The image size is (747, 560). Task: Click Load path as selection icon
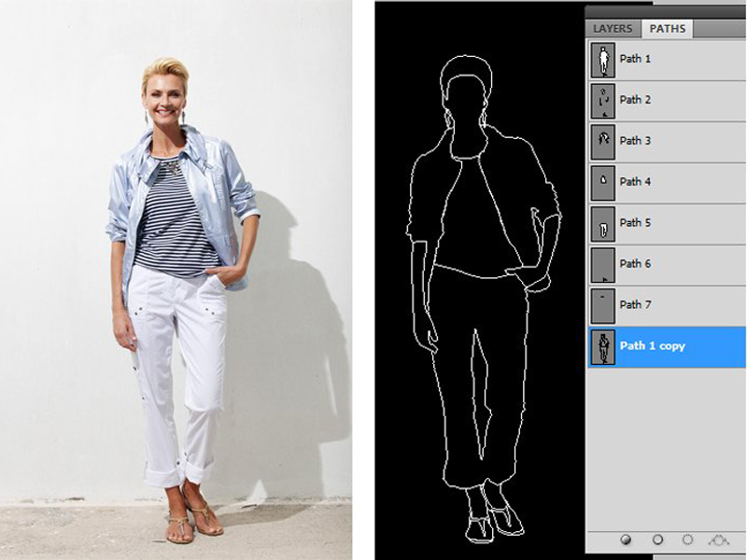click(x=687, y=539)
